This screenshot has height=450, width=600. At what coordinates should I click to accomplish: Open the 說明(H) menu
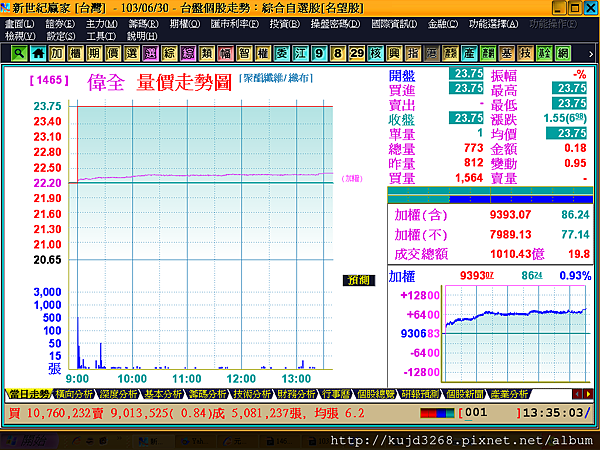pyautogui.click(x=142, y=36)
